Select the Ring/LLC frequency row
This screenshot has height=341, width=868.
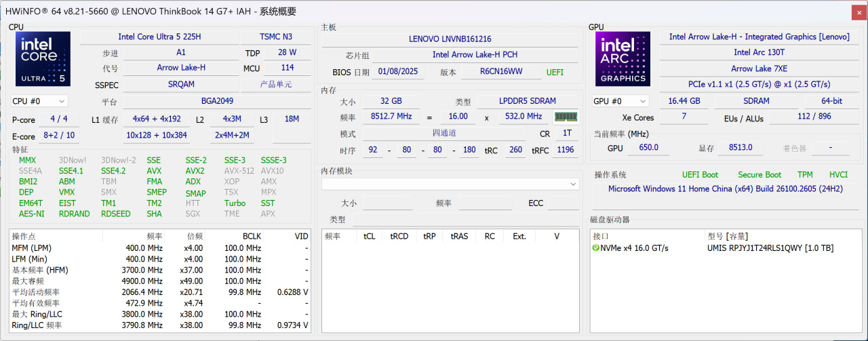[x=161, y=325]
